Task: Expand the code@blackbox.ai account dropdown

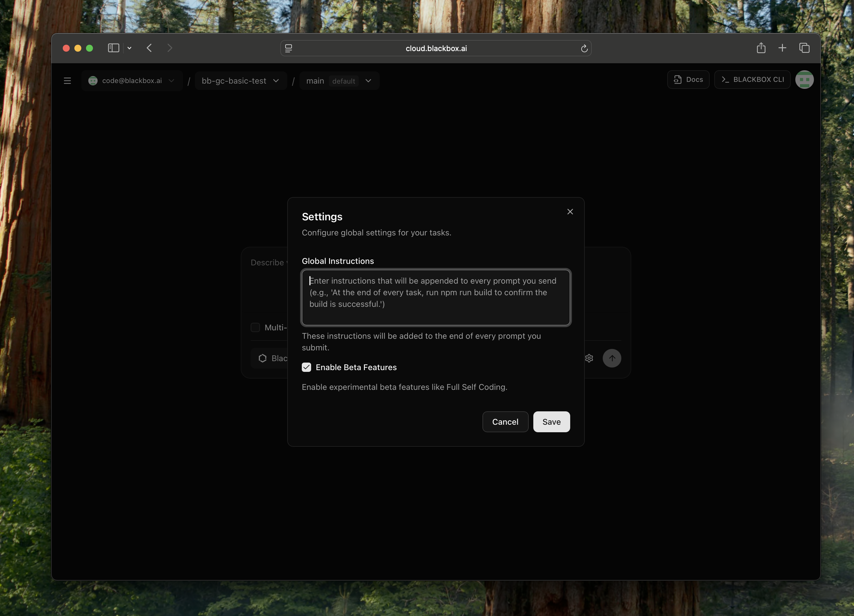Action: (x=132, y=81)
